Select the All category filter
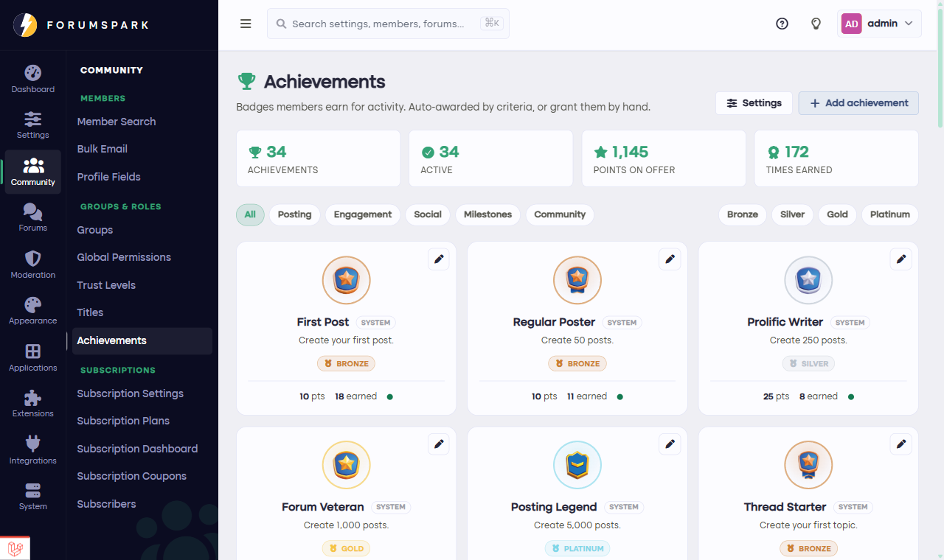Viewport: 944px width, 560px height. click(250, 214)
